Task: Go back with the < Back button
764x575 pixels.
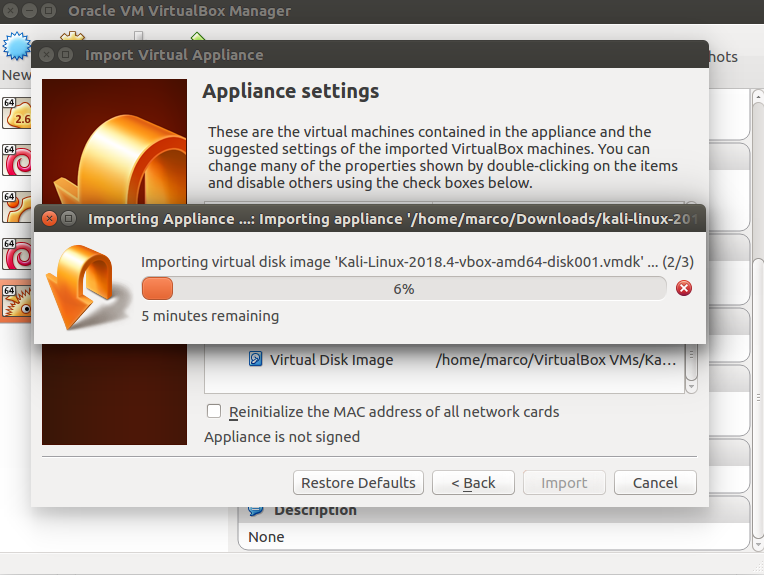Action: 473,482
